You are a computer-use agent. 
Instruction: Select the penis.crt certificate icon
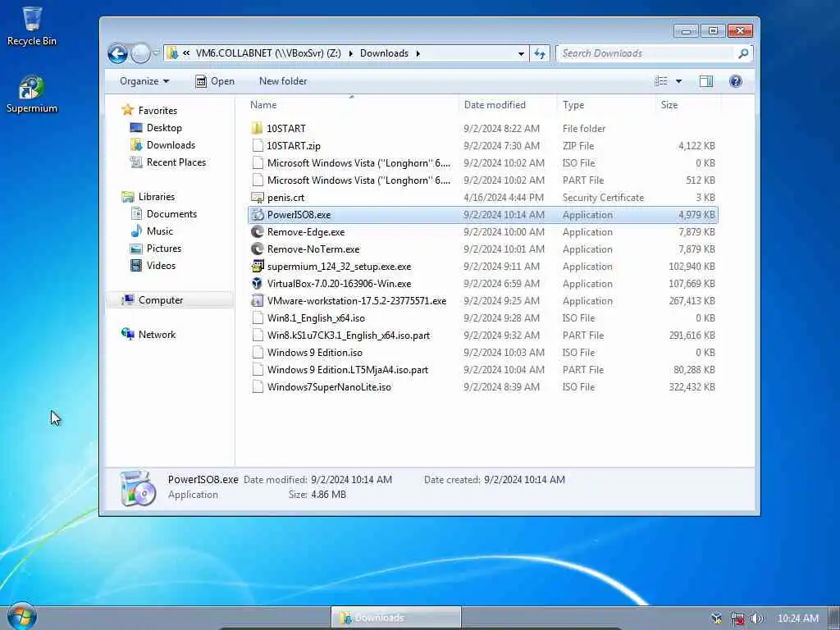coord(257,198)
